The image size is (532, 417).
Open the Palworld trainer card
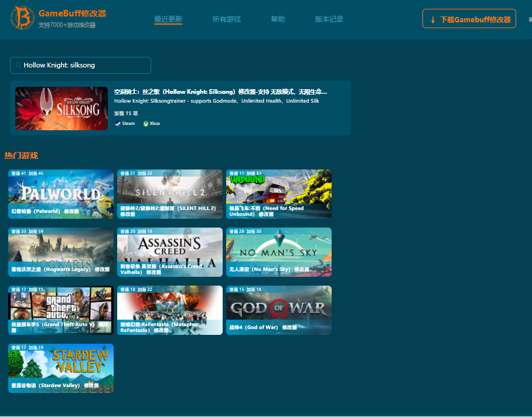[x=61, y=194]
